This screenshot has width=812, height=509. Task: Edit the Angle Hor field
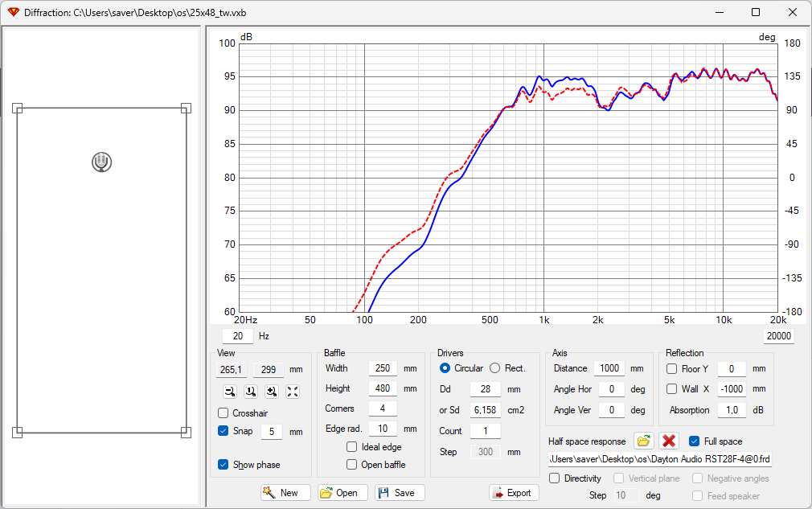612,389
